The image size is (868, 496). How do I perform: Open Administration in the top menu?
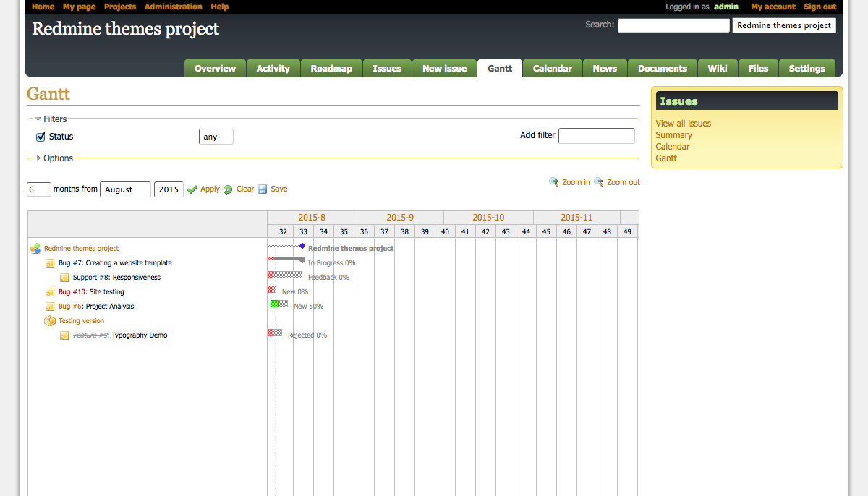coord(174,7)
